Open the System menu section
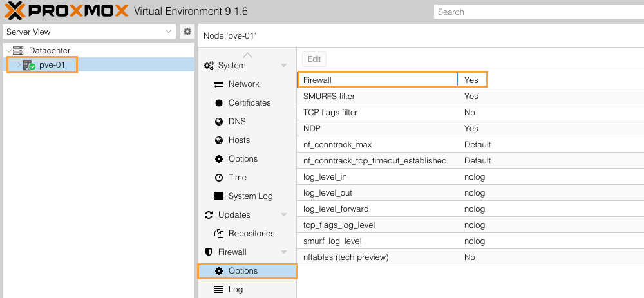Viewport: 644px width, 298px height. (247, 65)
